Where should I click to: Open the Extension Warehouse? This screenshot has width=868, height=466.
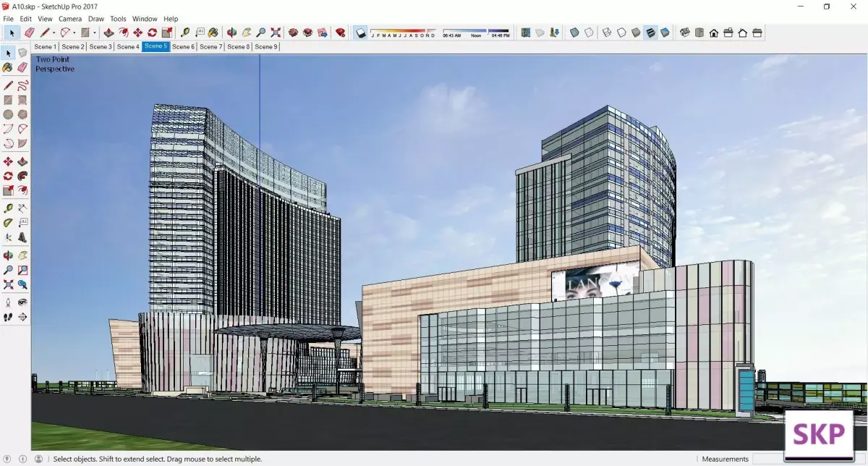click(x=307, y=33)
